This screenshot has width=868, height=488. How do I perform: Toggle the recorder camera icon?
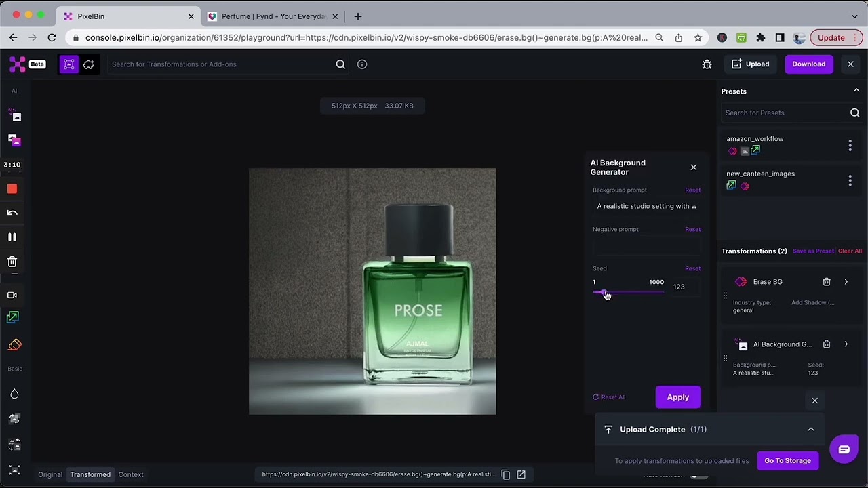point(12,295)
